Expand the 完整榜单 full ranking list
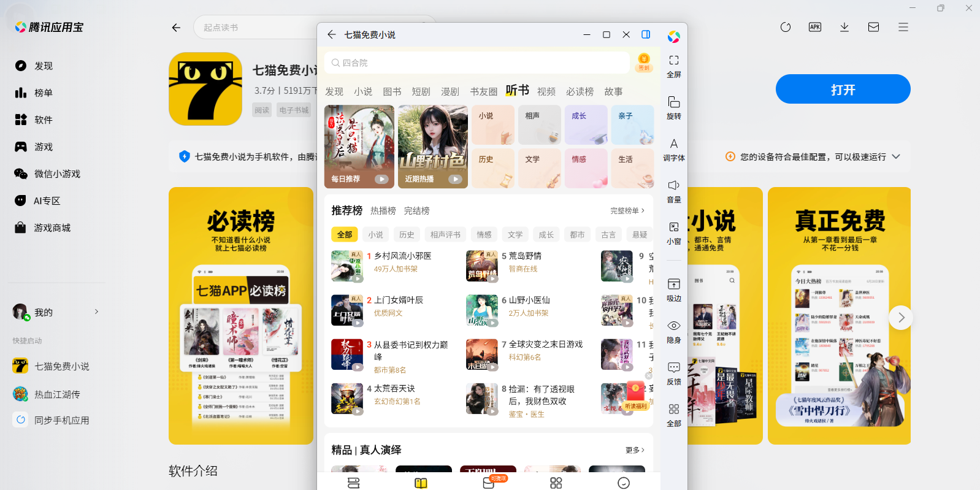The width and height of the screenshot is (980, 490). coord(627,211)
